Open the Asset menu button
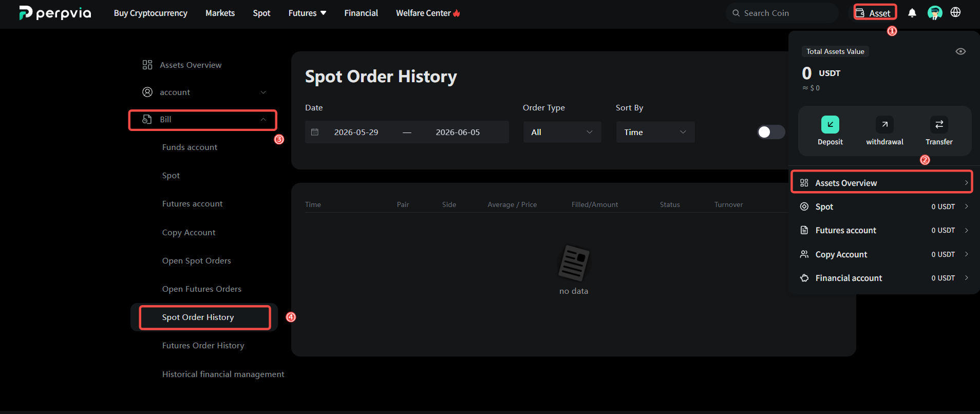Image resolution: width=980 pixels, height=414 pixels. click(x=875, y=13)
